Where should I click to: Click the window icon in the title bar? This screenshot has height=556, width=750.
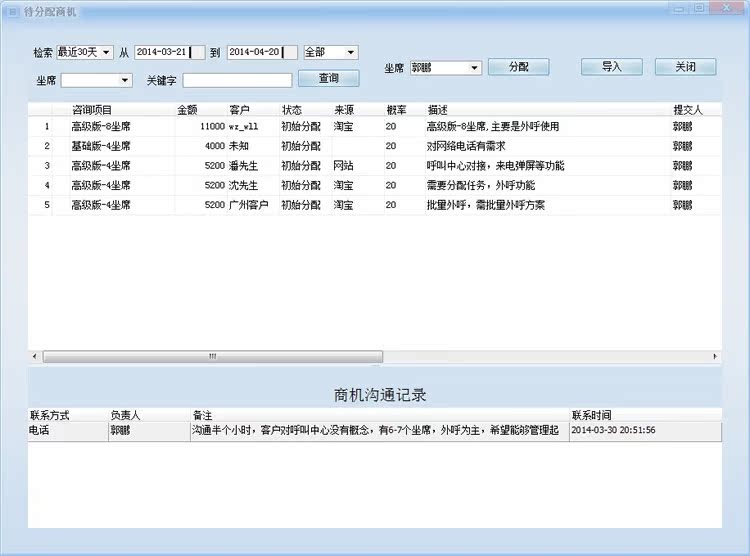pos(13,10)
